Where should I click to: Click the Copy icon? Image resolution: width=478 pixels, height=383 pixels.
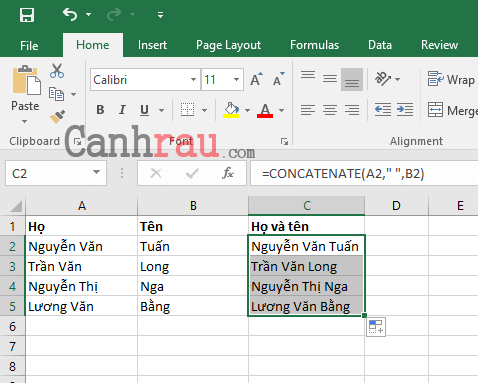click(x=56, y=94)
